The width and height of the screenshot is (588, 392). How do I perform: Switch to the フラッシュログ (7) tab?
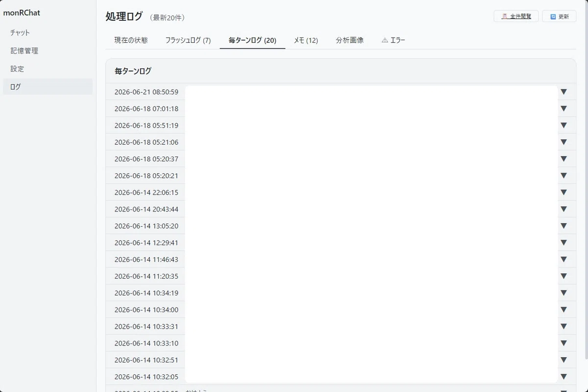[x=188, y=40]
